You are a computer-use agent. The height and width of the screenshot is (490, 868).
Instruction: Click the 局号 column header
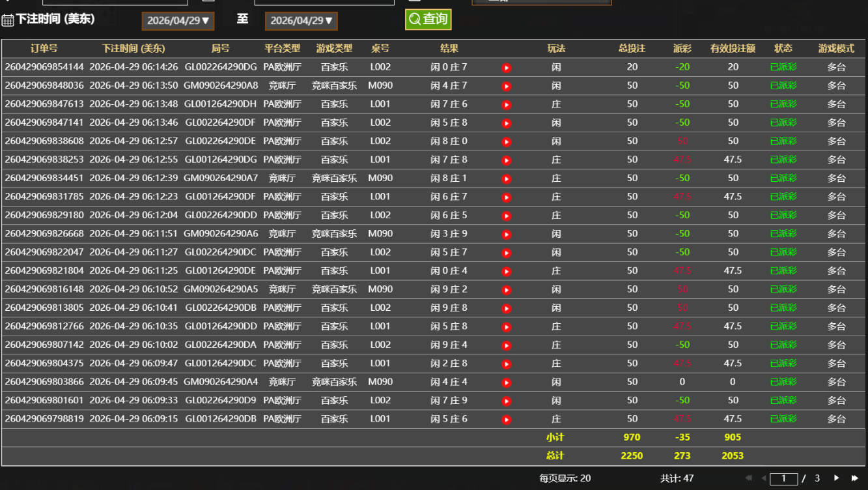[221, 49]
